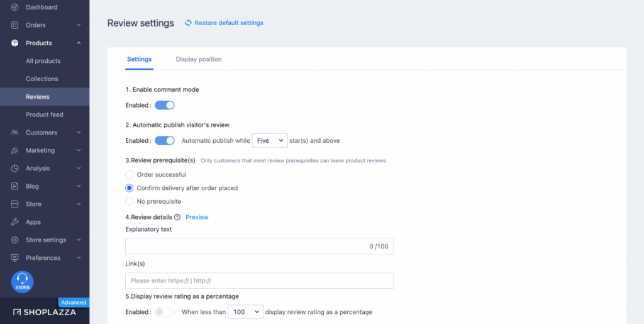644x324 pixels.
Task: Select the Order successful radio option
Action: tap(130, 174)
